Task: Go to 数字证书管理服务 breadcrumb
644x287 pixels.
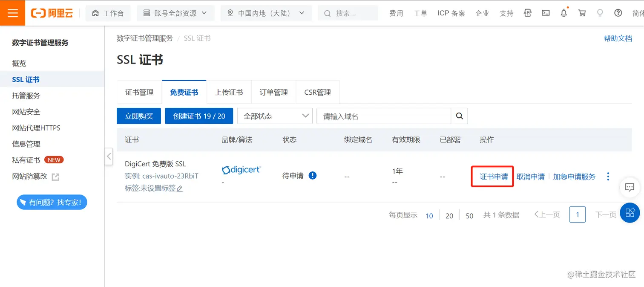Action: pos(145,38)
